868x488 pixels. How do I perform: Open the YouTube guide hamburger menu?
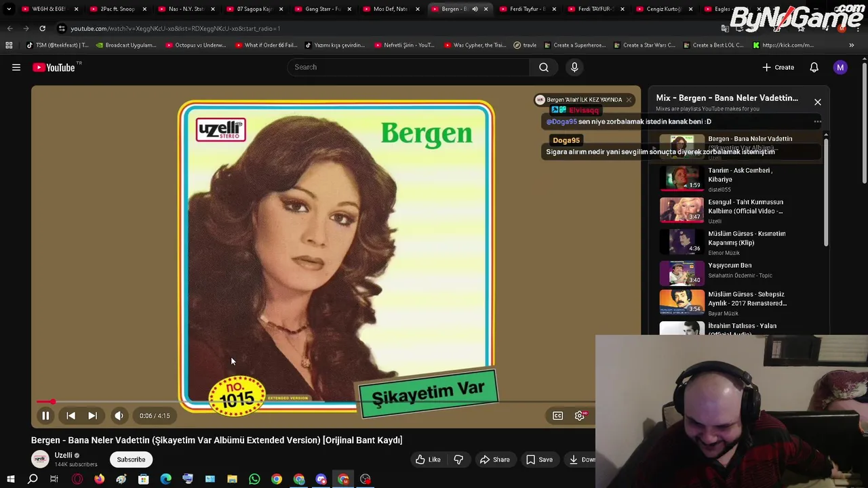click(x=16, y=67)
